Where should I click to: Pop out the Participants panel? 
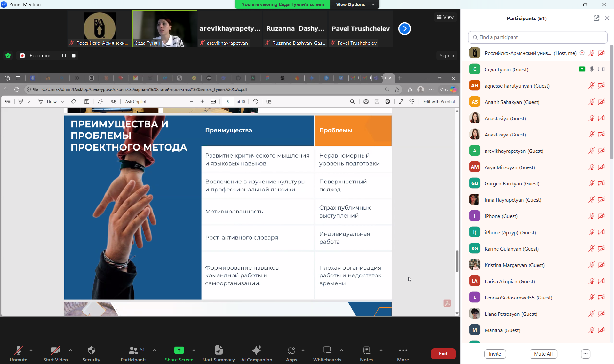tap(596, 18)
